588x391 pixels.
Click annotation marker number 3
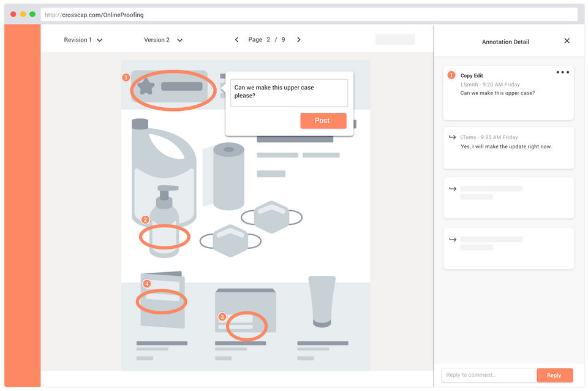pyautogui.click(x=222, y=317)
